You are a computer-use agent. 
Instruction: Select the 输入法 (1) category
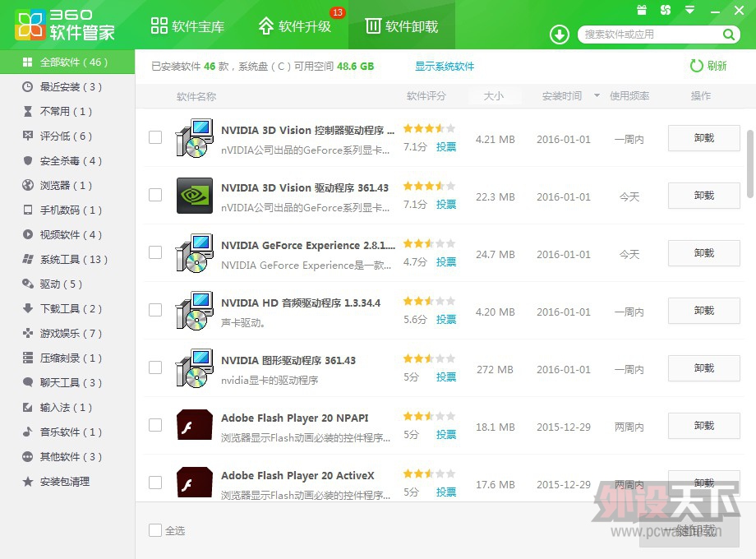tap(67, 407)
